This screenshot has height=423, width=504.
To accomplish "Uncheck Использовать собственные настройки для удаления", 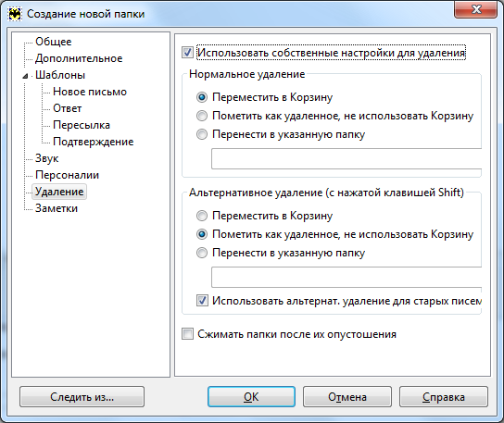I will click(187, 53).
